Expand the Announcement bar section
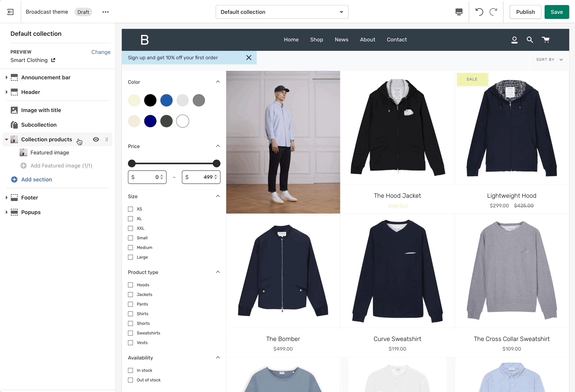 [7, 77]
